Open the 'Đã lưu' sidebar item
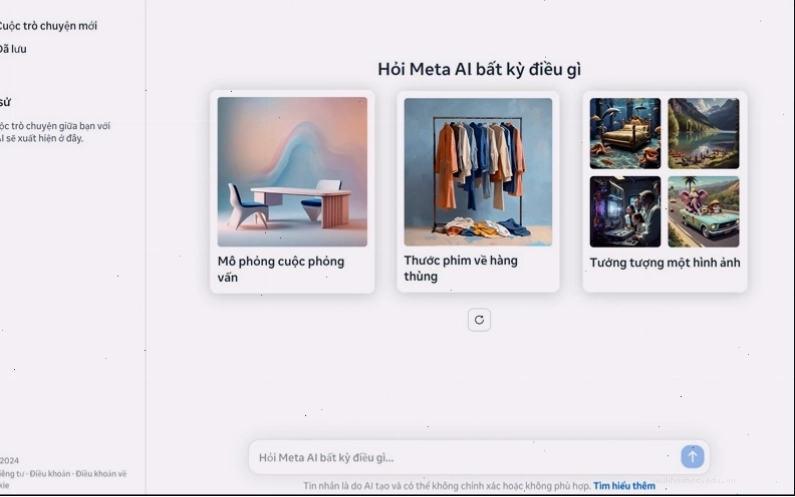This screenshot has width=795, height=497. pyautogui.click(x=13, y=49)
